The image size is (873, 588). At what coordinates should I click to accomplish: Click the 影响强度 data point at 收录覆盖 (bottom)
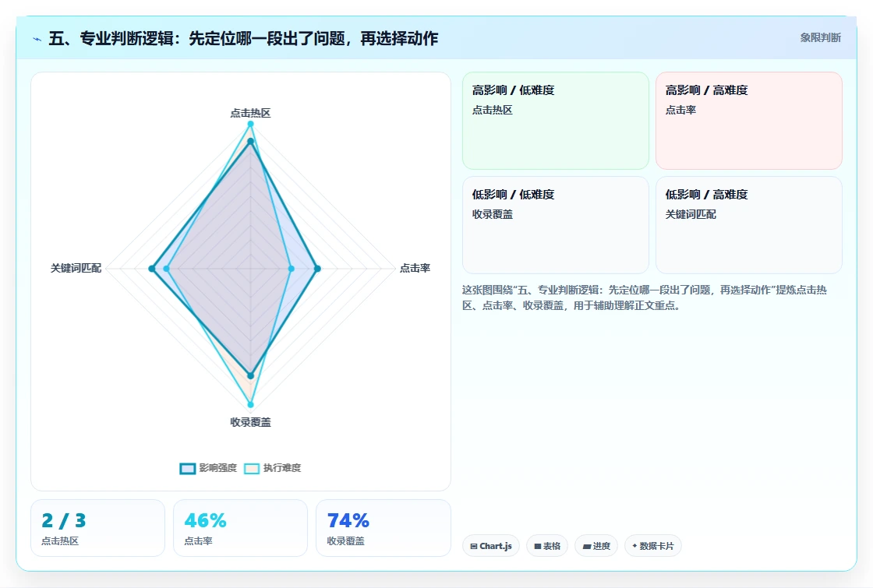[250, 375]
